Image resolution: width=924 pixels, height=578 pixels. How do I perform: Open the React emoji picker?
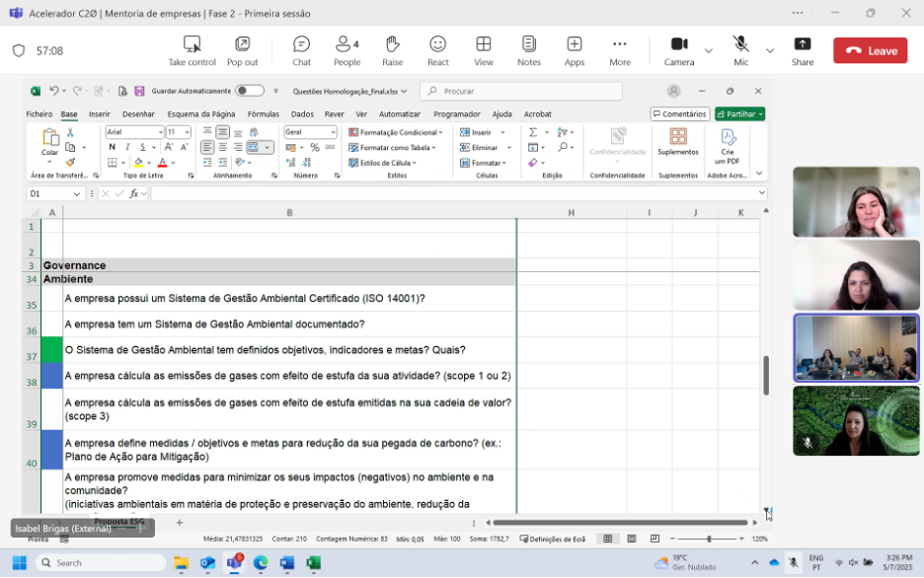[437, 50]
